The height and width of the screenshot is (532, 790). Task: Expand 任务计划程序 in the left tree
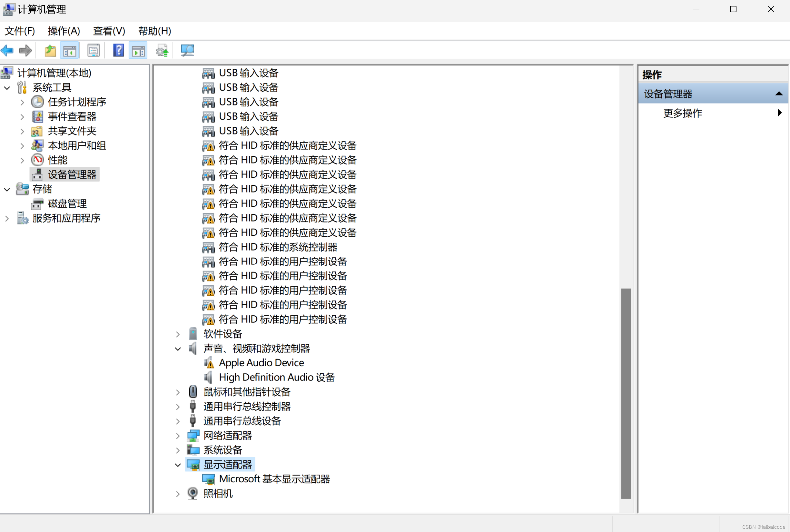tap(22, 102)
